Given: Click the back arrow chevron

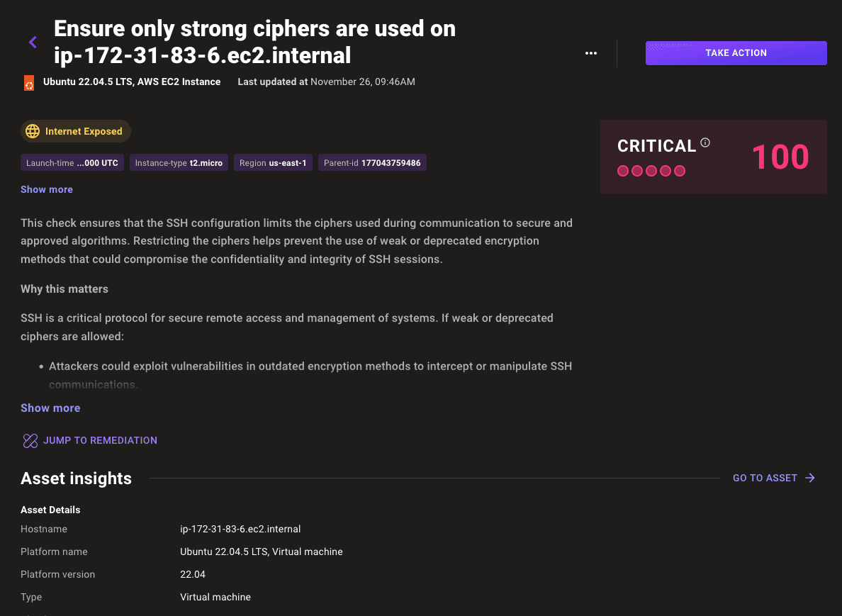Looking at the screenshot, I should coord(33,43).
